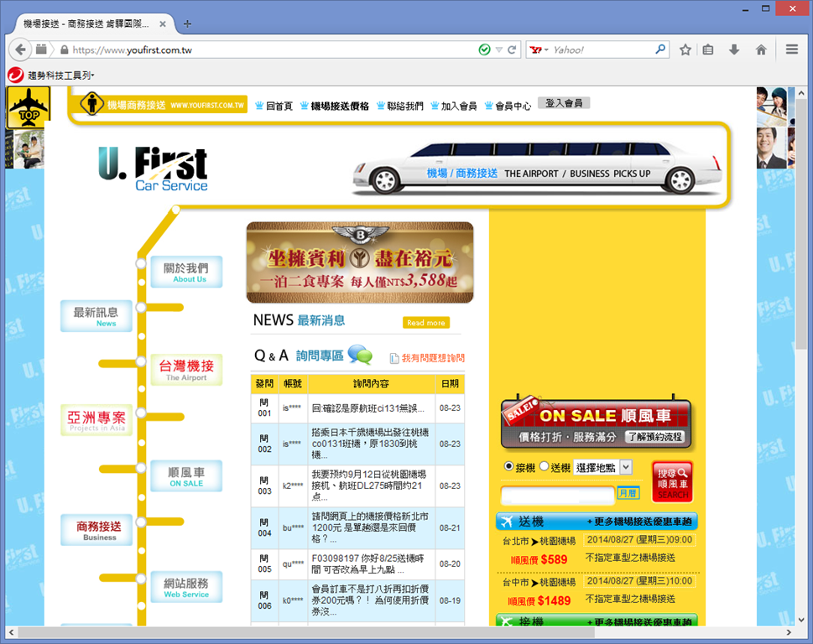
Task: Click 順風價 $1489 price
Action: coord(539,601)
